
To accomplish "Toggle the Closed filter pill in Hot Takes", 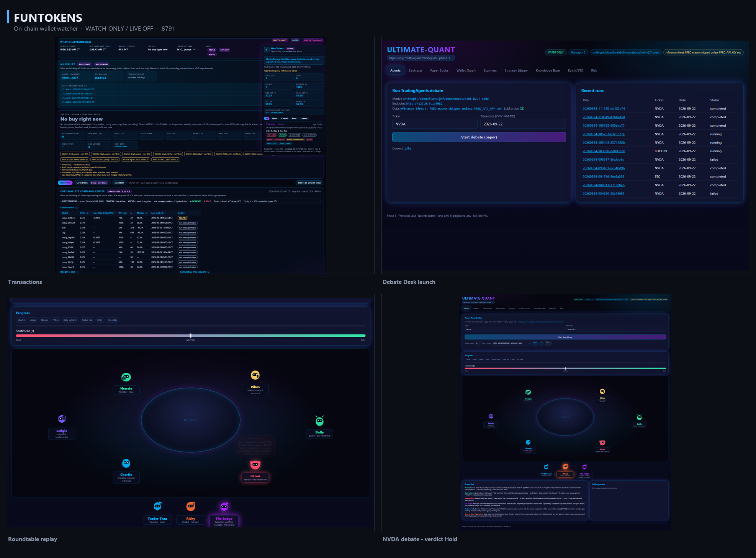I will (284, 118).
